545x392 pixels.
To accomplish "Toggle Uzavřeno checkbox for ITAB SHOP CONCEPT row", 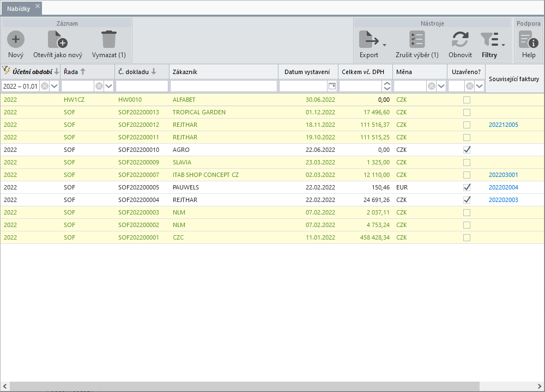I will click(467, 175).
